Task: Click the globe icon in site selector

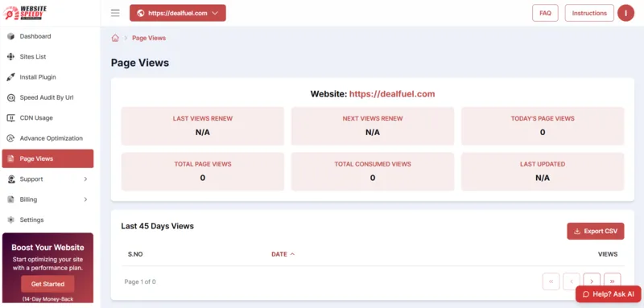Action: pyautogui.click(x=140, y=13)
